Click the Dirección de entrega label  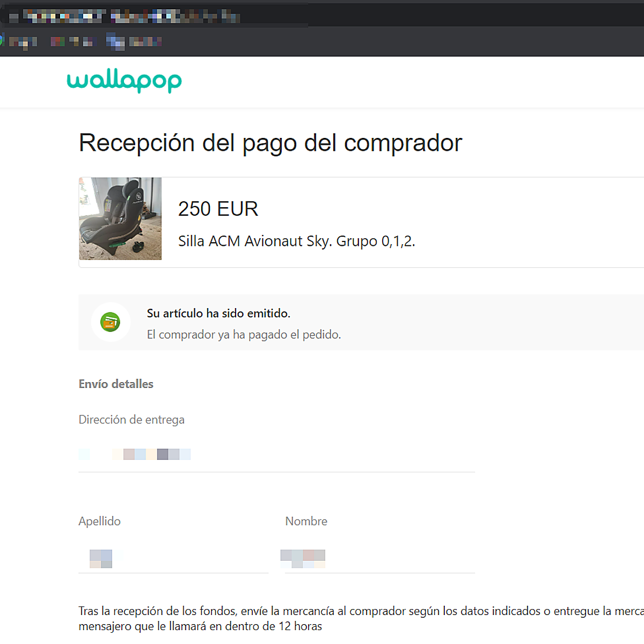click(131, 419)
